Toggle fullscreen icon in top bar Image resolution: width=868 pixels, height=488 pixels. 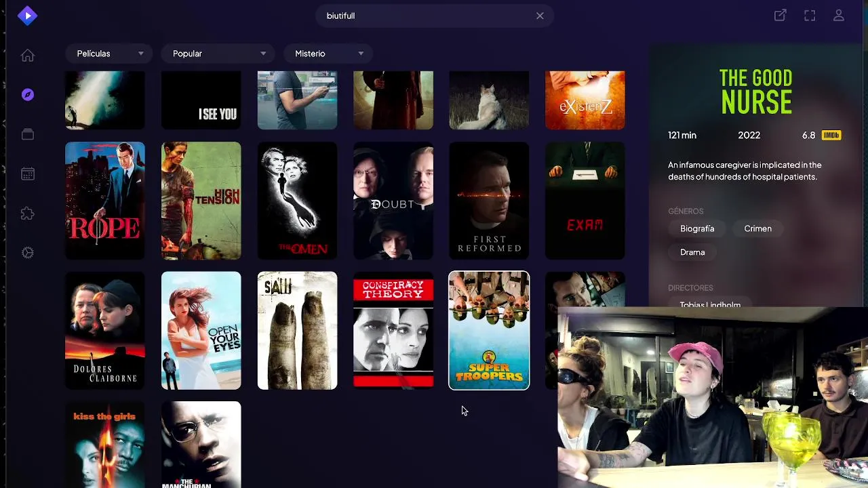[x=810, y=15]
